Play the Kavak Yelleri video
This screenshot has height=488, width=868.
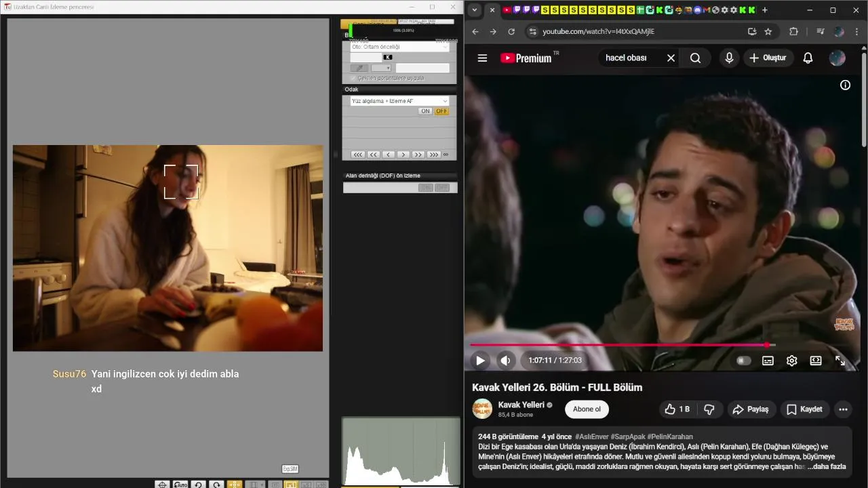(x=480, y=361)
